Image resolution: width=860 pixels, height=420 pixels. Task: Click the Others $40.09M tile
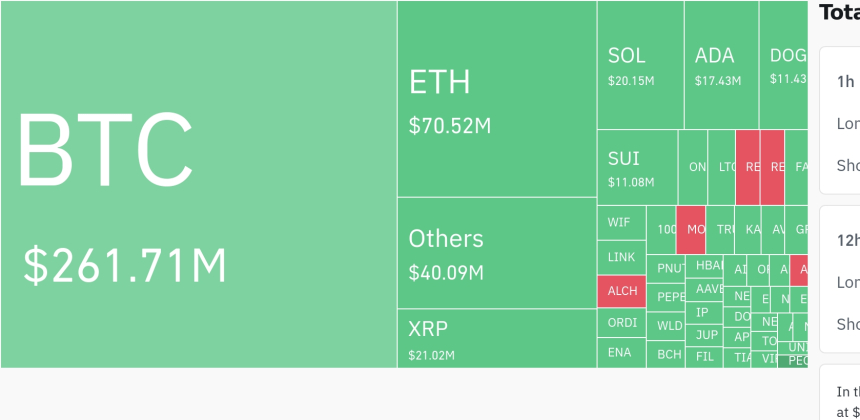click(x=497, y=253)
